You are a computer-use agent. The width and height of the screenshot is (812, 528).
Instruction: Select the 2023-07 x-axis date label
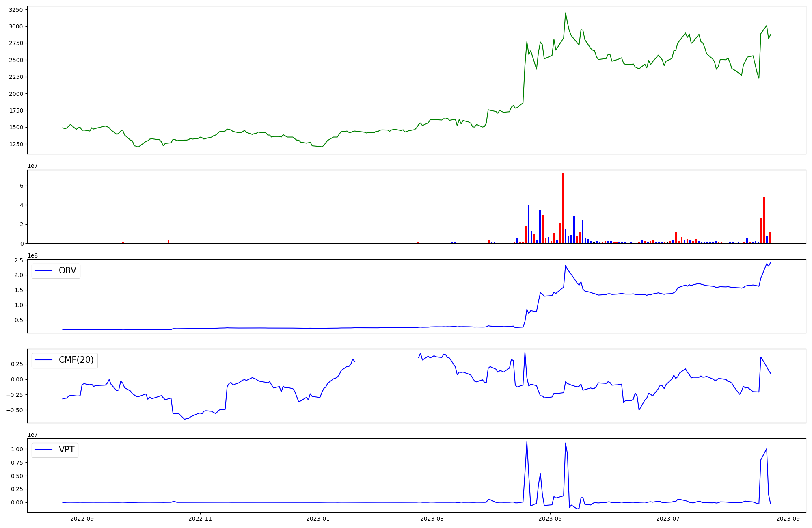coord(668,518)
